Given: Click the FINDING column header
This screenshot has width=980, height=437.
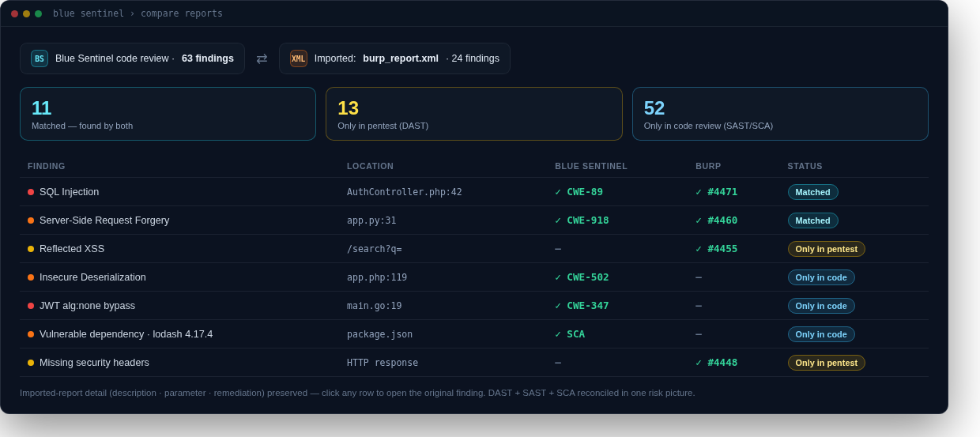Looking at the screenshot, I should 47,166.
